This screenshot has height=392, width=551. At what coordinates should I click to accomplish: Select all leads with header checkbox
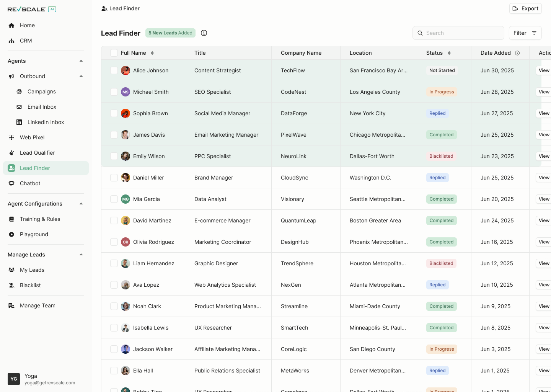click(114, 53)
